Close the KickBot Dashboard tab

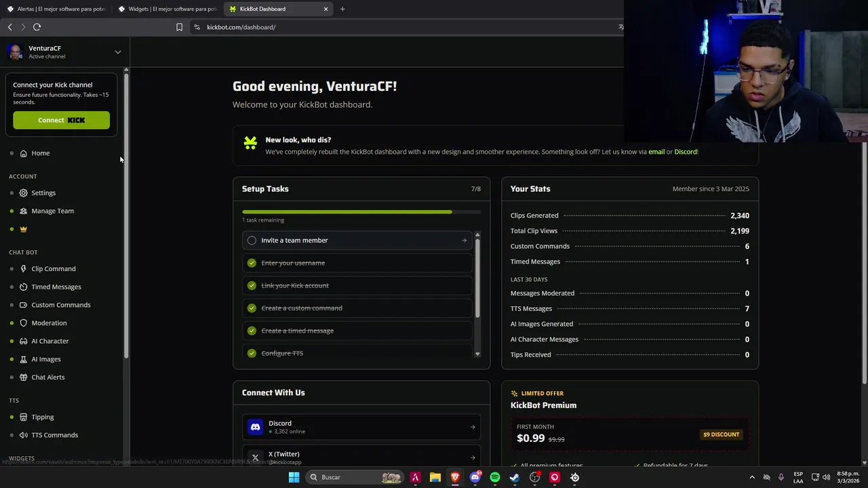325,9
